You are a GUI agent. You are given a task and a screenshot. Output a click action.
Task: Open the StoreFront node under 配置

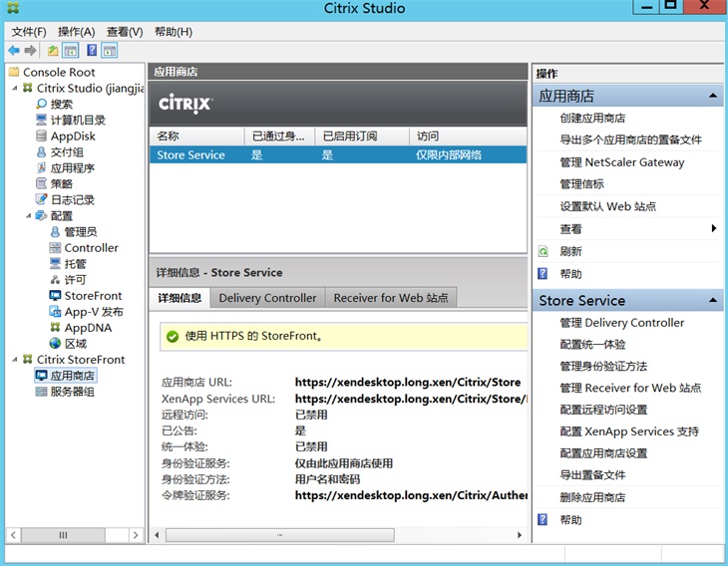click(x=93, y=296)
